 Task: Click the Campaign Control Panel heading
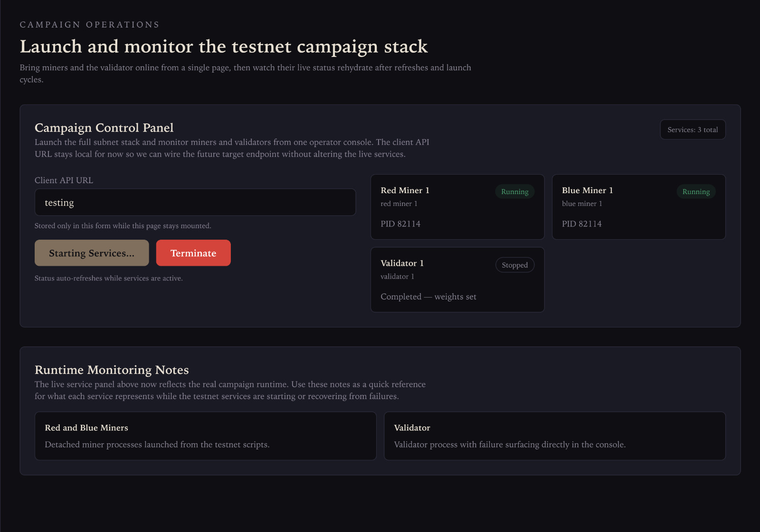pos(104,128)
